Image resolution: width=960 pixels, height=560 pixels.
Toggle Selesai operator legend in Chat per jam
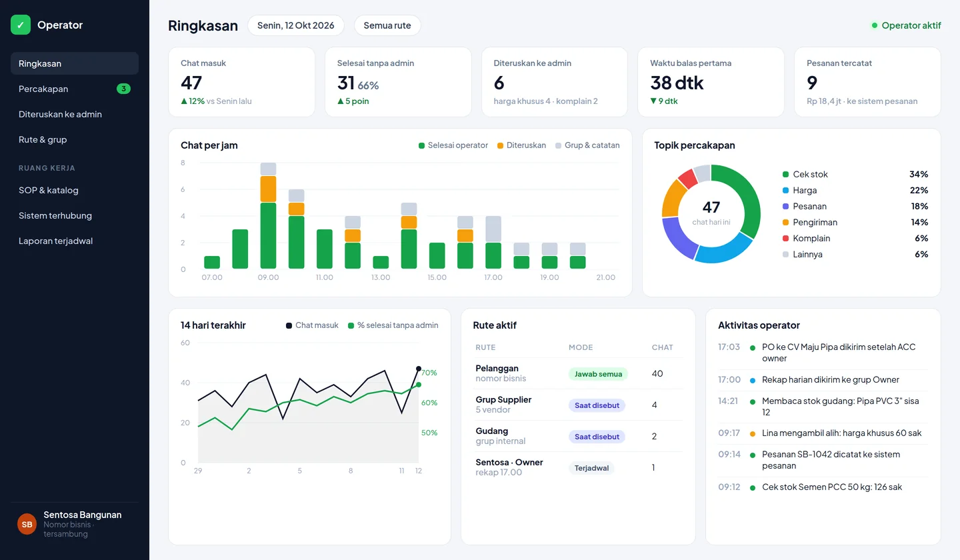[x=453, y=145]
